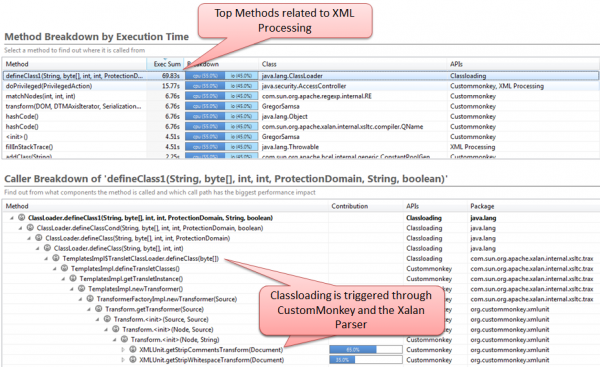Click icon beside Transform.getTransformer(Source)

99,309
